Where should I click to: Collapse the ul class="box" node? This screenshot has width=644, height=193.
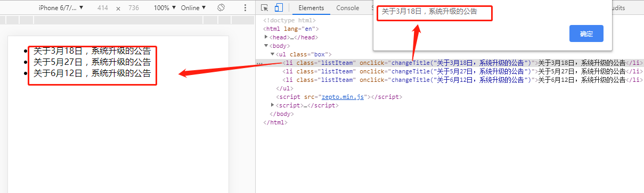pyautogui.click(x=273, y=54)
